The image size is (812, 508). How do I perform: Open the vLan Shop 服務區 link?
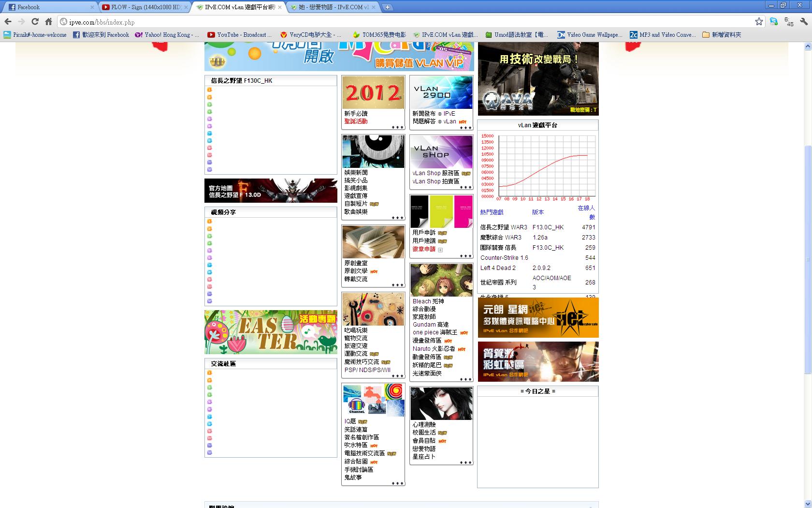coord(435,173)
